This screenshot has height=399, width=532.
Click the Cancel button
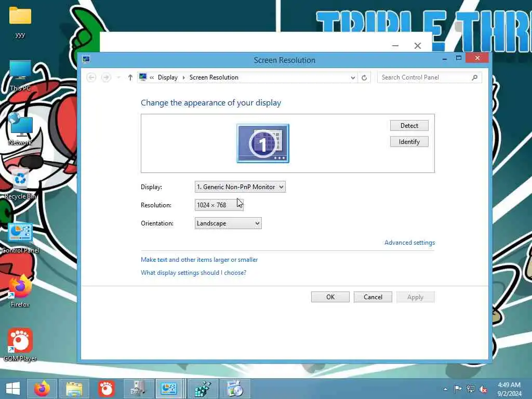[373, 297]
